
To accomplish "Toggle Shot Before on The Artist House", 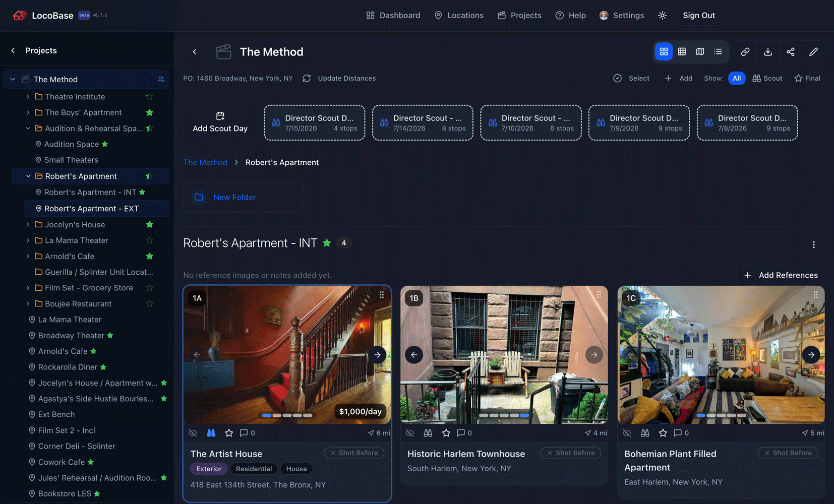I will (354, 453).
